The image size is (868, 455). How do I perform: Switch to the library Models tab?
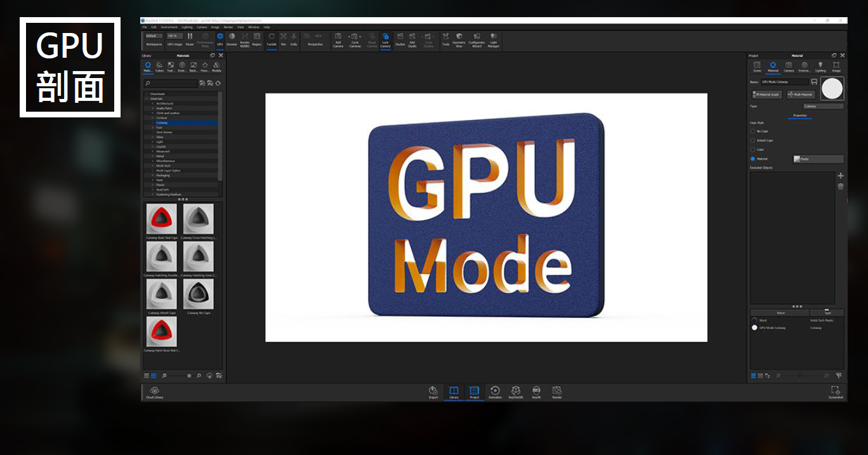216,67
